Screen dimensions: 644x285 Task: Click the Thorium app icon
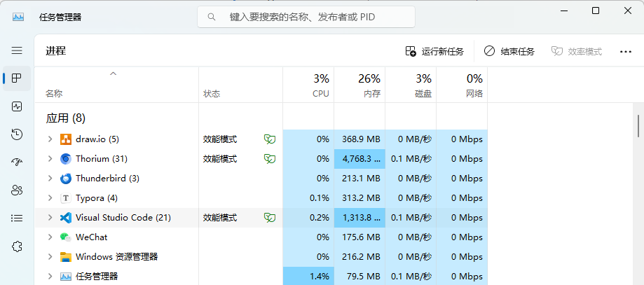(x=66, y=159)
